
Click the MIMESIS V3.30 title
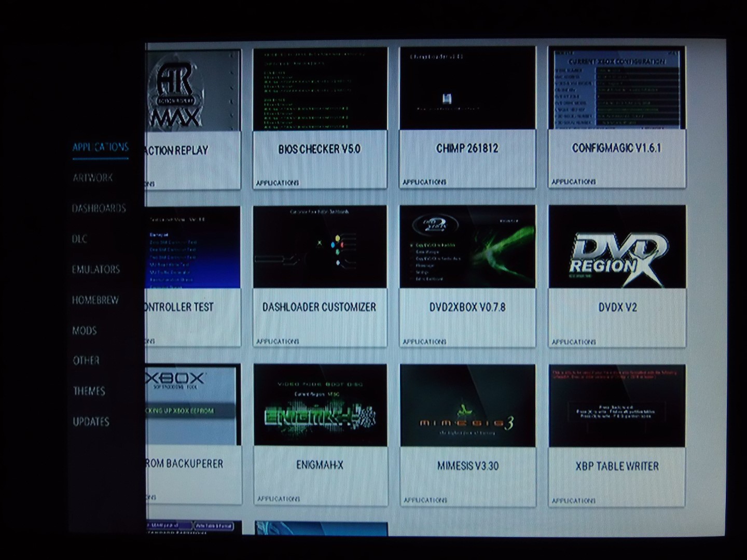468,466
